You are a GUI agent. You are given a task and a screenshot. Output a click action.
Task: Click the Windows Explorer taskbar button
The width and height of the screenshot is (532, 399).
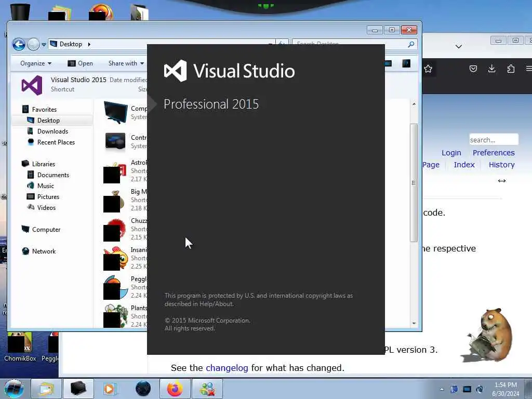46,389
